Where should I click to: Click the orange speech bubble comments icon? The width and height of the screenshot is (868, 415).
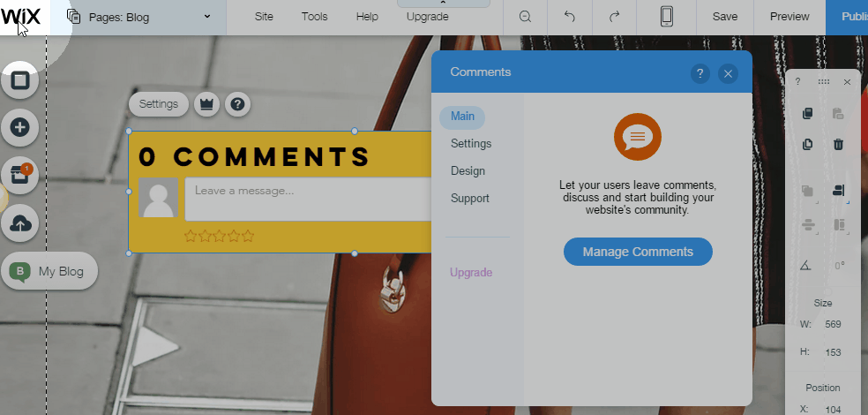click(x=638, y=137)
